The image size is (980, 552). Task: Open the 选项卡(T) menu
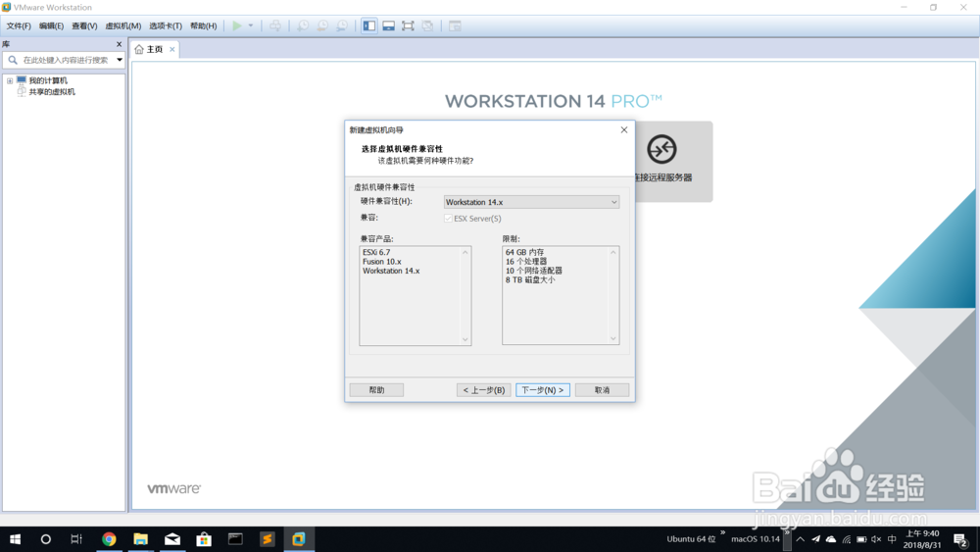coord(166,25)
